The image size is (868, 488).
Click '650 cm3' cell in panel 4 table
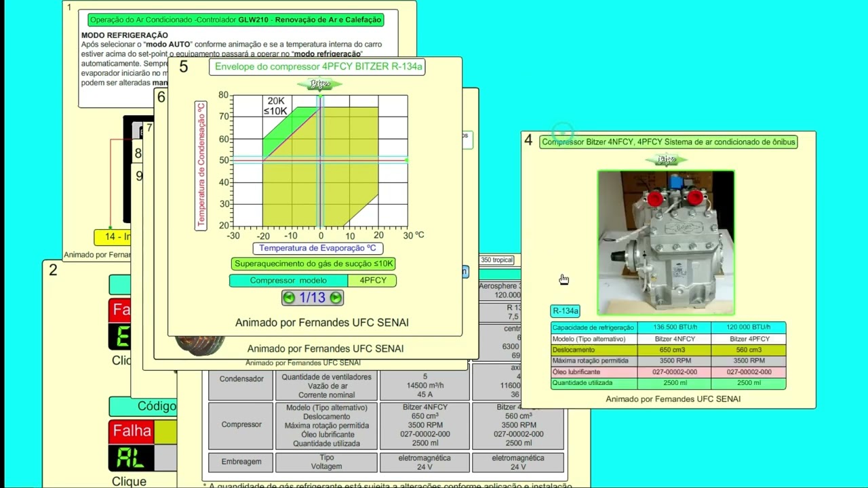[x=675, y=350]
